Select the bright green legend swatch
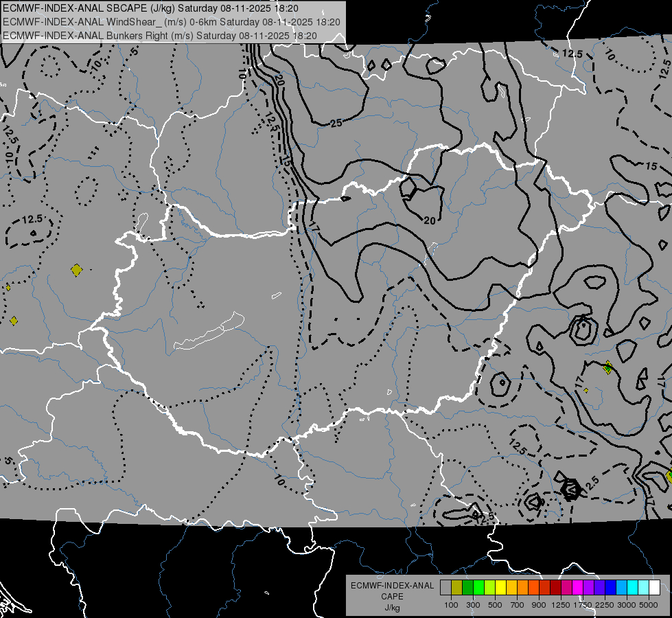Screen dimensions: 672x618 478,587
